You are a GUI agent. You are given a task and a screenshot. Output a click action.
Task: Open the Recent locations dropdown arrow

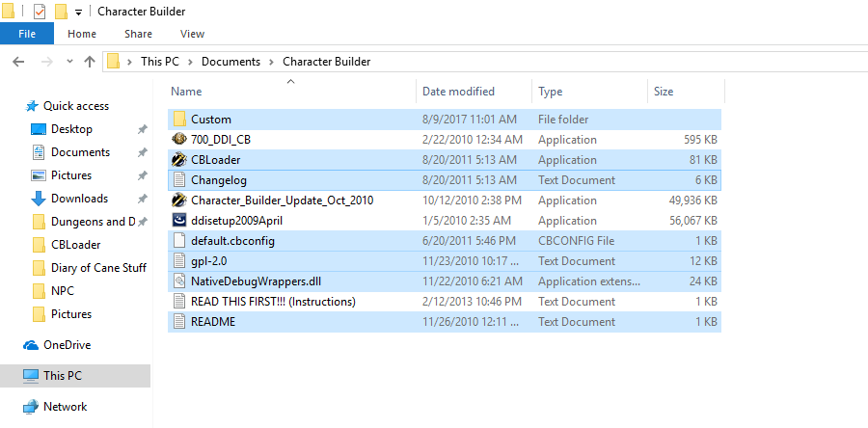coord(69,62)
